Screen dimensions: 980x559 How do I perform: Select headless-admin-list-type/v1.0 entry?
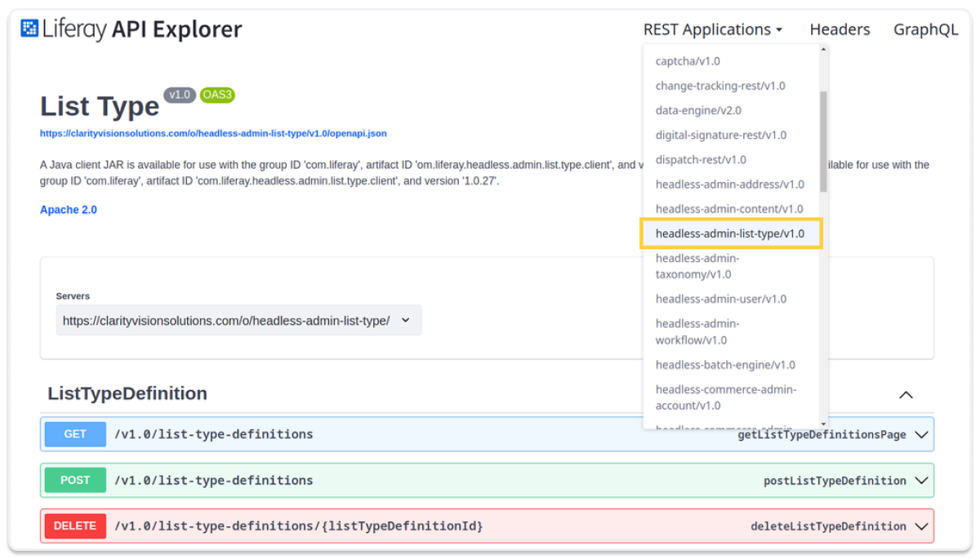coord(731,233)
